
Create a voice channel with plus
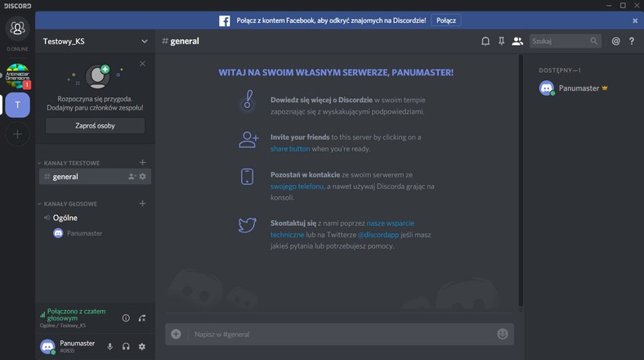142,204
